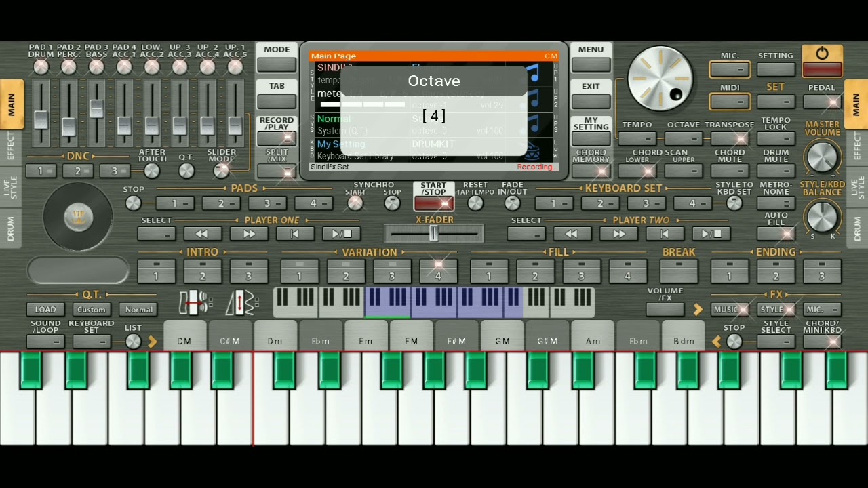Screen dimensions: 868x488
Task: Click the orange arrow next to VOLUME/FX
Action: [x=698, y=310]
